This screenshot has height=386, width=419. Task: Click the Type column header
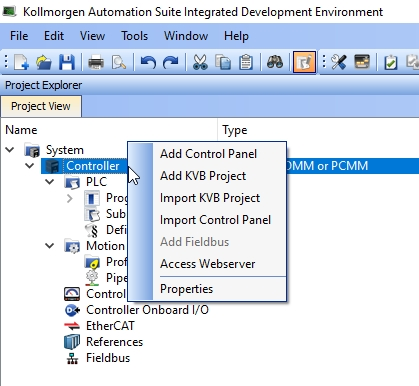tap(235, 130)
